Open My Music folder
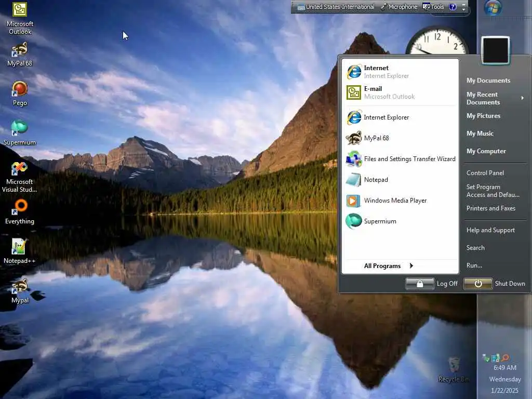Viewport: 532px width, 399px height. pyautogui.click(x=480, y=134)
